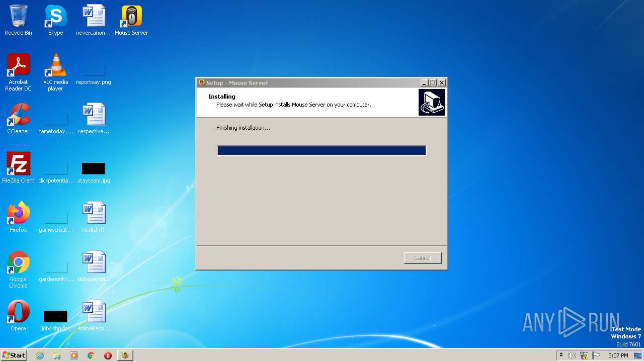Open Internet Explorer from the taskbar

(40, 355)
